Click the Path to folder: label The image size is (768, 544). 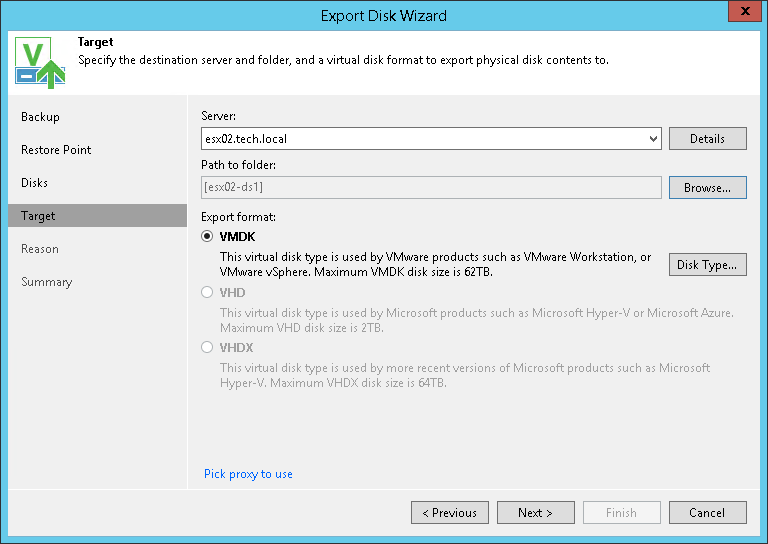(238, 165)
